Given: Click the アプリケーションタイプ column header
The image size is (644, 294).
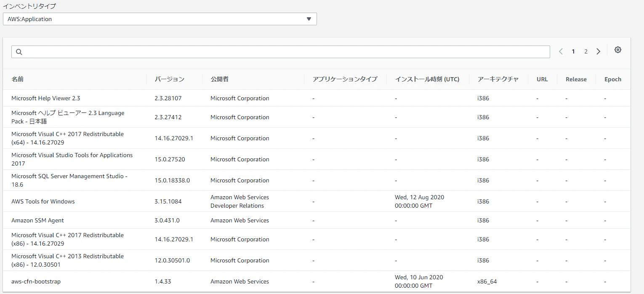Looking at the screenshot, I should 345,79.
